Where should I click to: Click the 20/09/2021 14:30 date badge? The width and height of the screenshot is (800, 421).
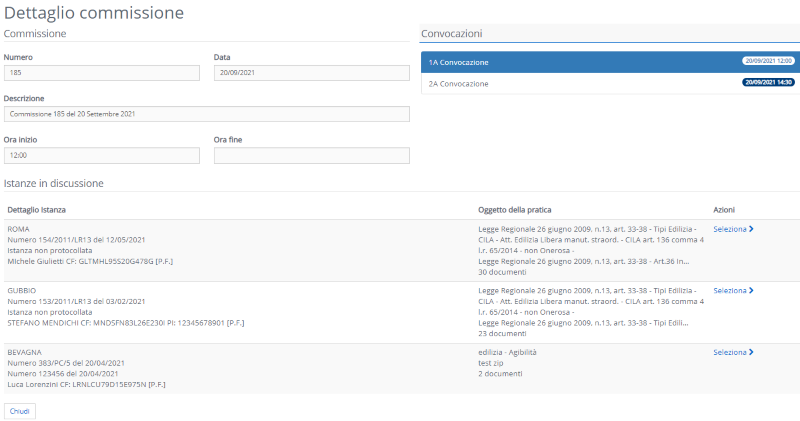[768, 83]
